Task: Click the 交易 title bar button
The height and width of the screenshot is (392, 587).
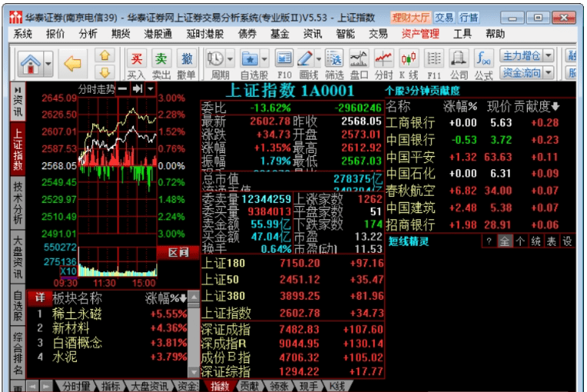Action: click(x=445, y=18)
